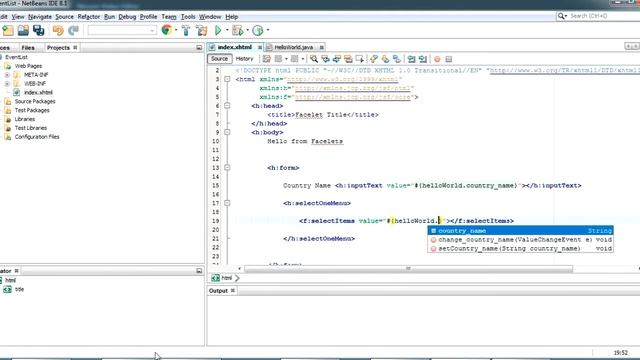
Task: Click the Build Project hammer icon
Action: click(x=186, y=30)
